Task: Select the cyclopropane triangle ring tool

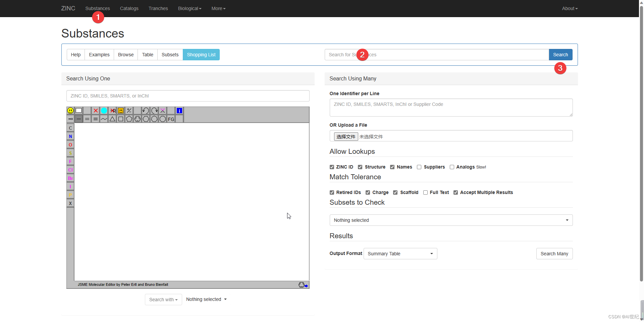Action: (112, 119)
